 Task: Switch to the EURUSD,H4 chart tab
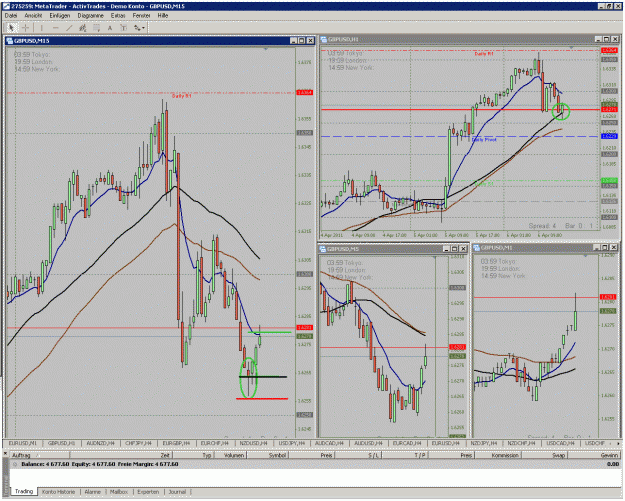point(446,443)
